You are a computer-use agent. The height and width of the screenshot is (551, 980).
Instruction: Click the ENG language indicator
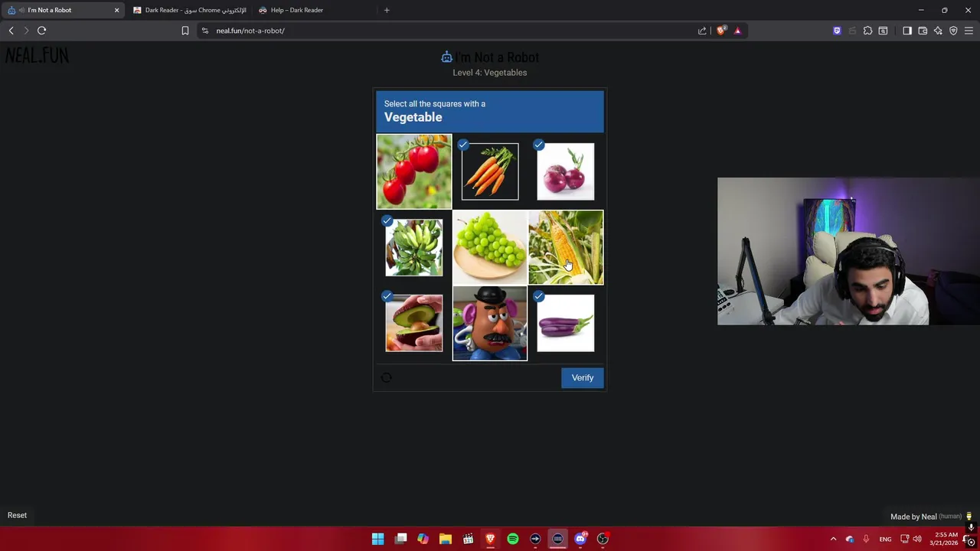(885, 540)
